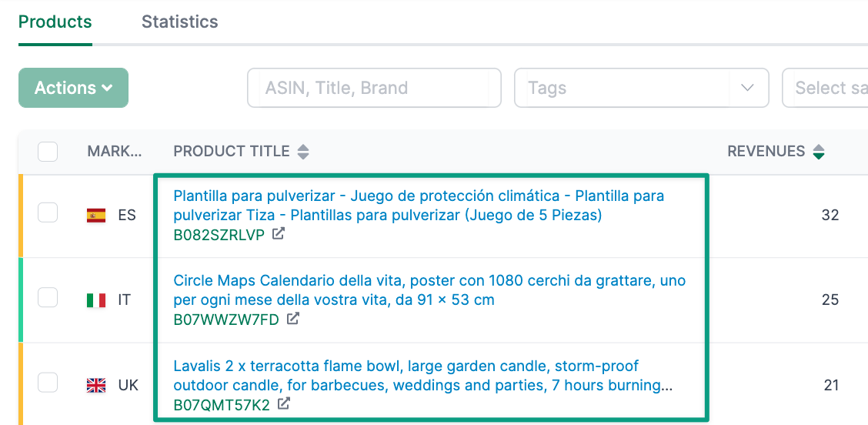Check the ES product row checkbox
The height and width of the screenshot is (425, 868).
coord(48,213)
